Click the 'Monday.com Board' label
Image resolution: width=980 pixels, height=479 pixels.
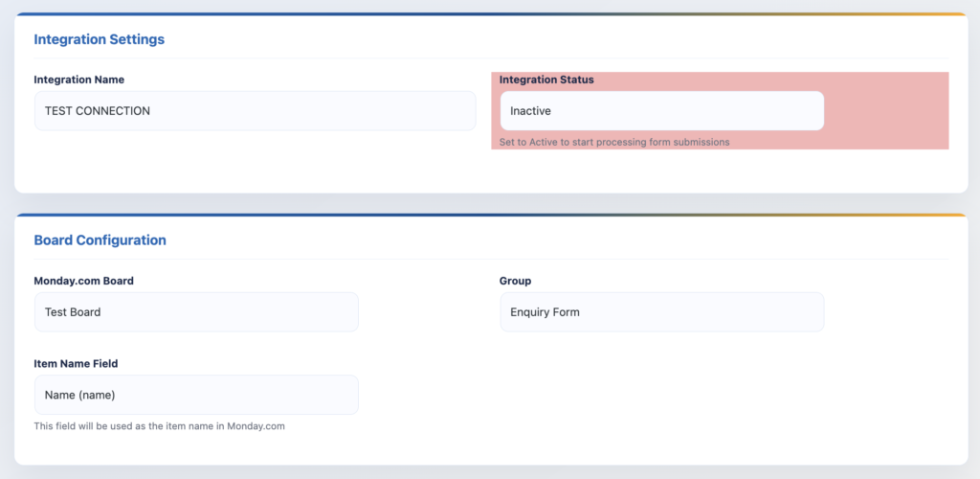[x=83, y=281]
